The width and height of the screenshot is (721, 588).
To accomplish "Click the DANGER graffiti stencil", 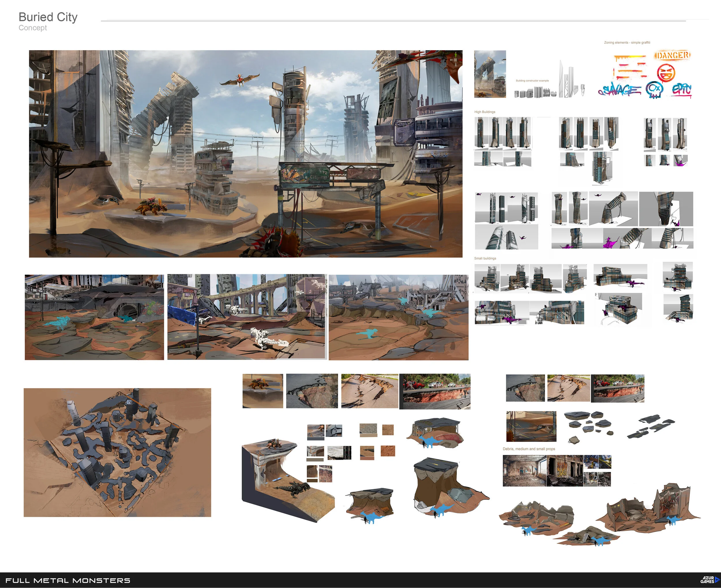I will coord(672,55).
